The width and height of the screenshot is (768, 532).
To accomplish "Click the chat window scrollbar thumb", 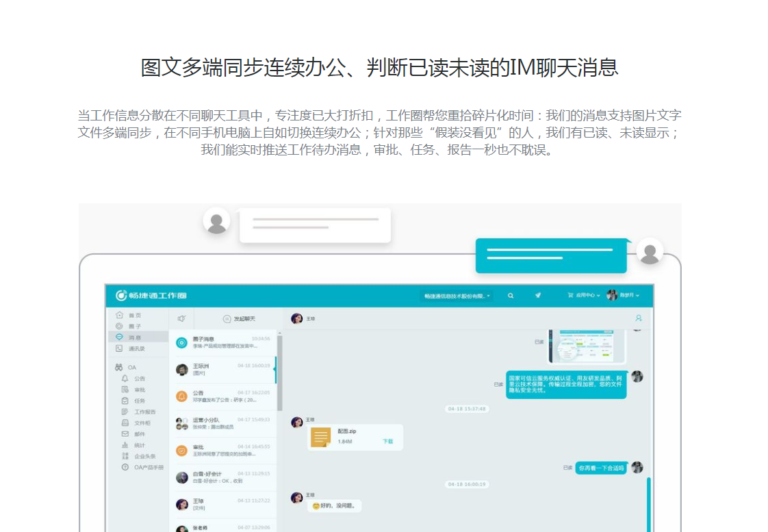I will pyautogui.click(x=648, y=505).
